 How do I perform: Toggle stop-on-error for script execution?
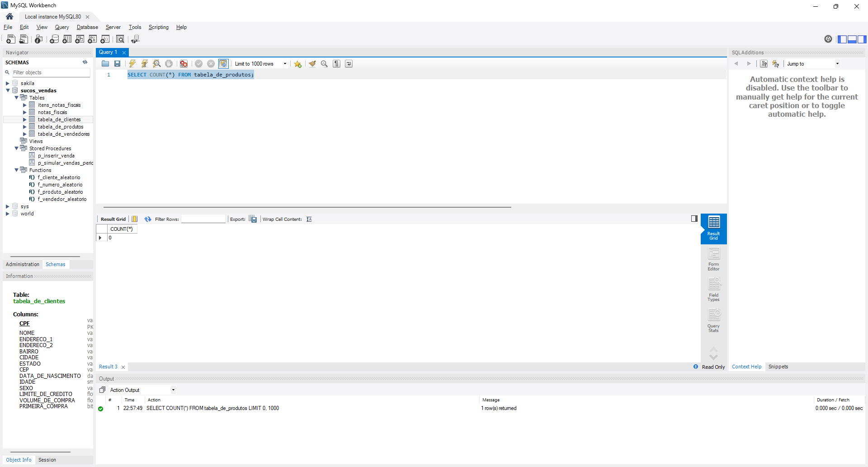pyautogui.click(x=184, y=64)
